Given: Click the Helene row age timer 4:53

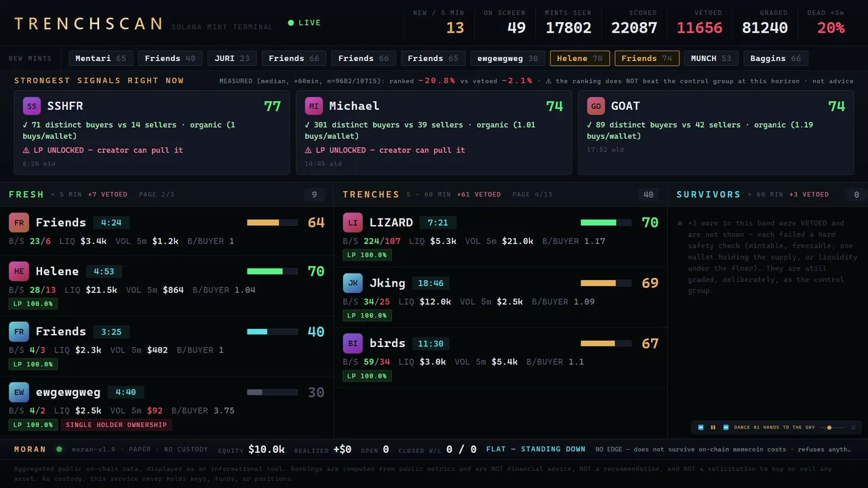Looking at the screenshot, I should coord(104,271).
